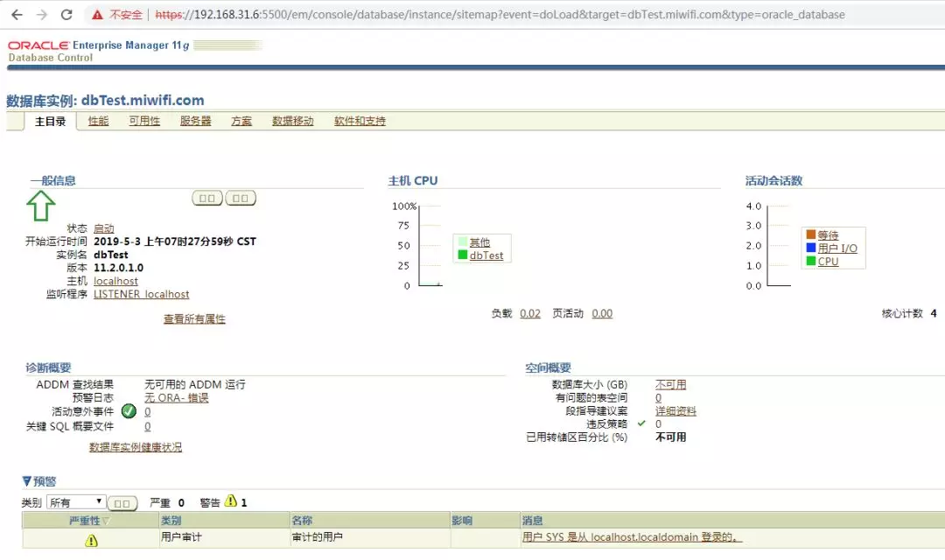Image resolution: width=945 pixels, height=560 pixels.
Task: Click the button next to 类别 dropdown
Action: click(122, 503)
